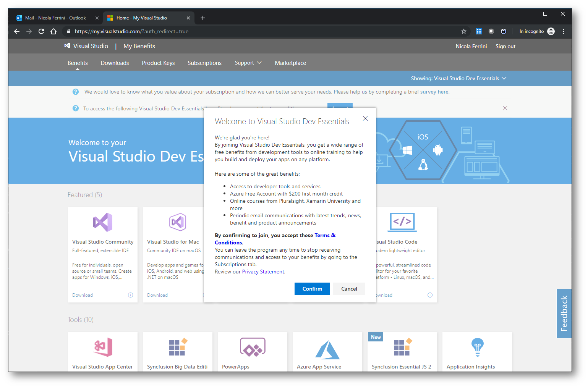Image resolution: width=588 pixels, height=388 pixels.
Task: Click Download under Visual Studio for Mac
Action: point(157,295)
